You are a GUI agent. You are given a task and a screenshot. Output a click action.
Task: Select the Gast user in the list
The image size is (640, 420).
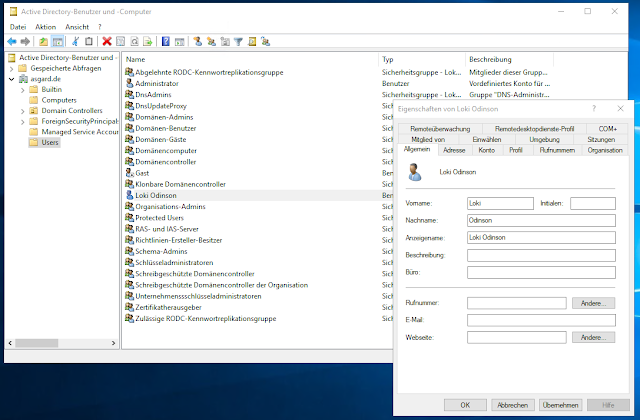(x=142, y=173)
